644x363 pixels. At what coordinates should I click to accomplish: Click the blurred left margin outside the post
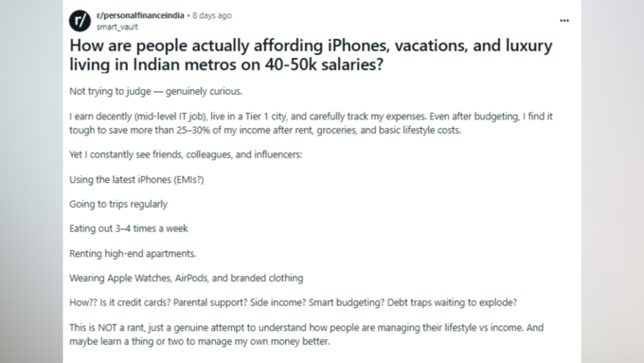click(31, 181)
